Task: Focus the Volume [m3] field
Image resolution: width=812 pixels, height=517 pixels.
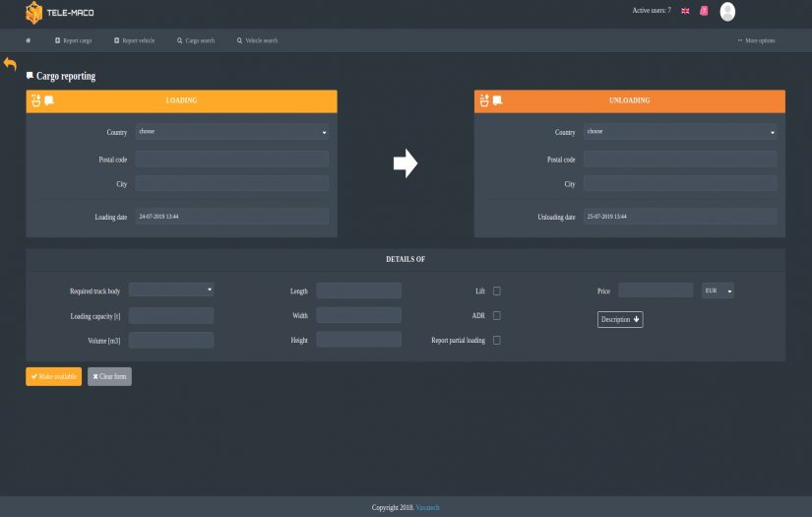Action: (171, 341)
